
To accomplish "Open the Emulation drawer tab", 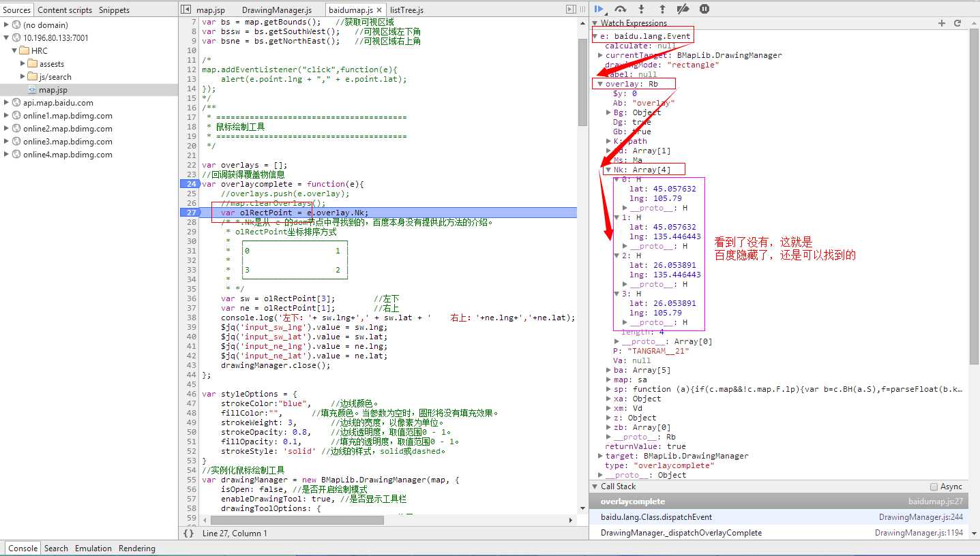I will point(93,549).
